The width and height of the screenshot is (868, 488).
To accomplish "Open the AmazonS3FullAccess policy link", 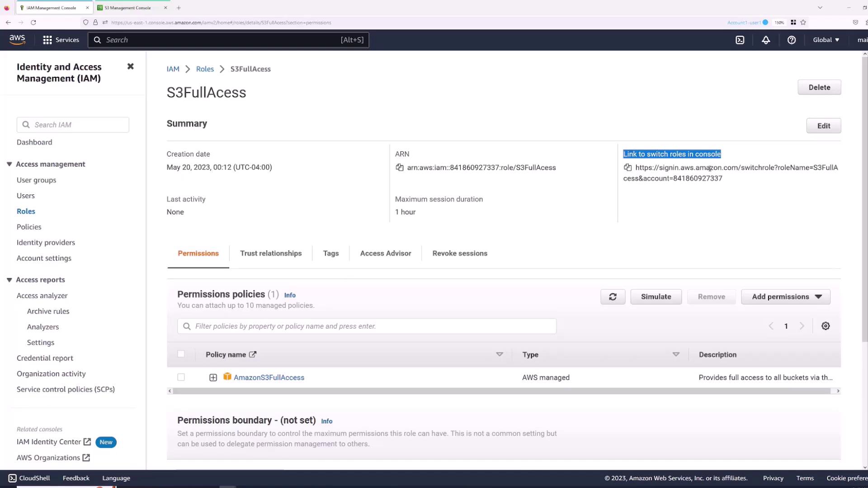I will pos(269,378).
